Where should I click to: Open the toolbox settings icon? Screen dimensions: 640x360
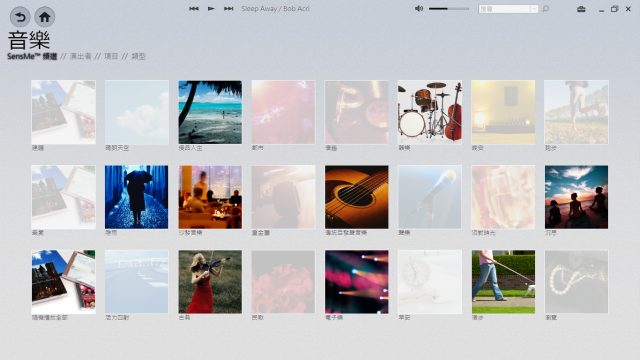pos(581,9)
